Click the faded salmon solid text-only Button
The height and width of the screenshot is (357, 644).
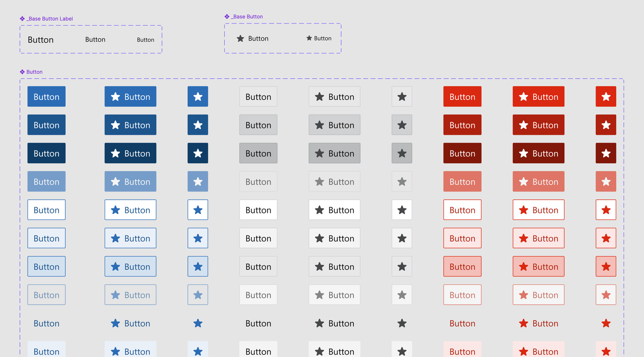[x=462, y=181]
